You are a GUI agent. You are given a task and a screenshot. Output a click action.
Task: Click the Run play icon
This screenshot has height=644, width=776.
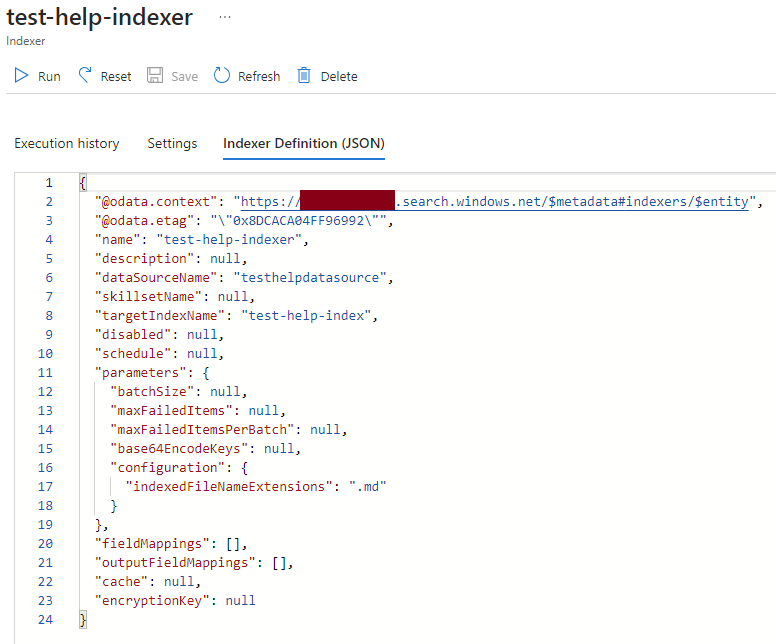pos(21,75)
